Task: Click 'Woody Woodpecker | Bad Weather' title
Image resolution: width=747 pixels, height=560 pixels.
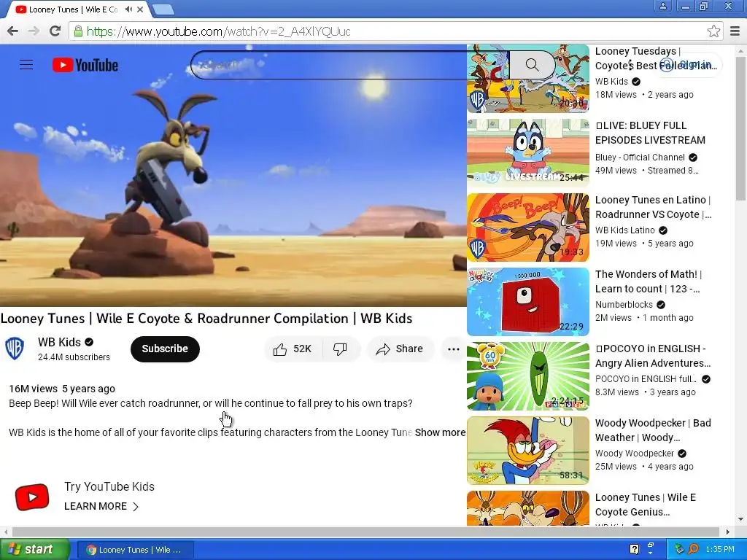Action: pyautogui.click(x=653, y=430)
